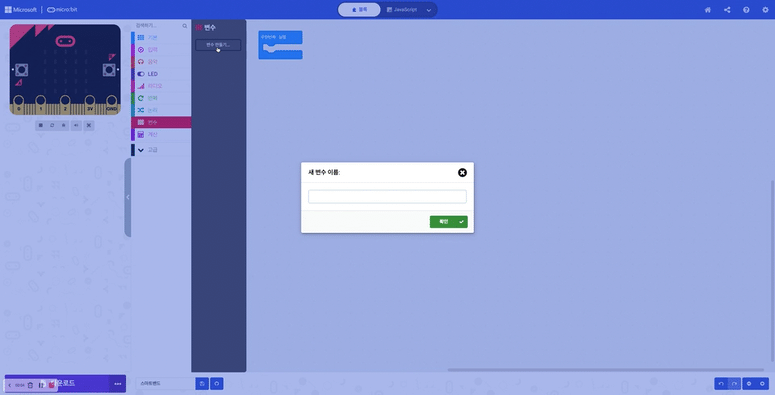Focus the new variable name text field
The image size is (775, 395).
click(387, 197)
